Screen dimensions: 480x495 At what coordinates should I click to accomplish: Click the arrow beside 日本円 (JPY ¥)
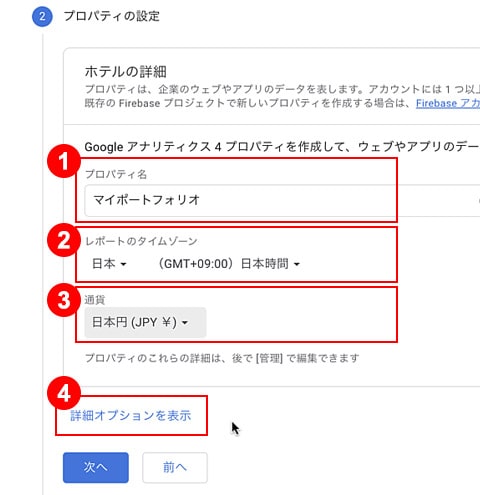tap(185, 323)
